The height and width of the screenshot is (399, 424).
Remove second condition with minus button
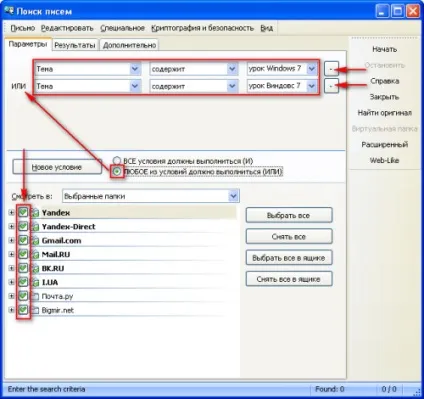(331, 86)
